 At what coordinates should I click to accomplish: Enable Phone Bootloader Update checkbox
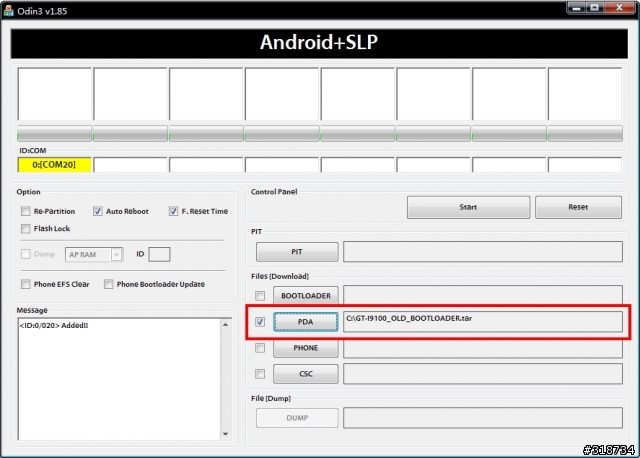[109, 284]
